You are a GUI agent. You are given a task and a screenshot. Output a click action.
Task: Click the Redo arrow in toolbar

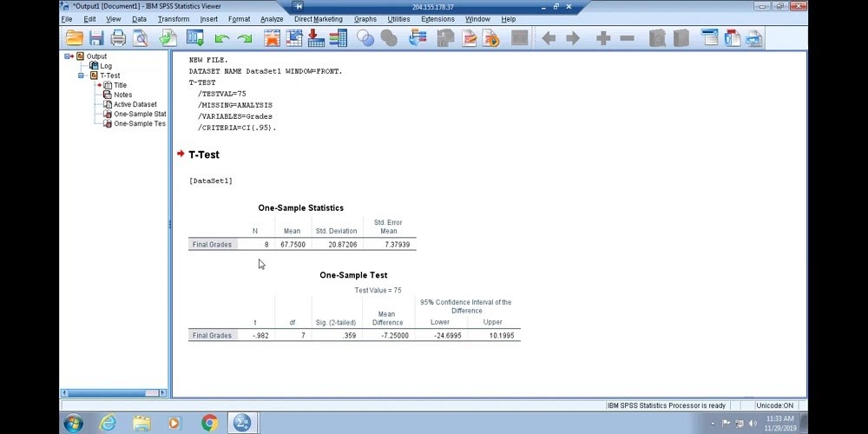point(245,38)
